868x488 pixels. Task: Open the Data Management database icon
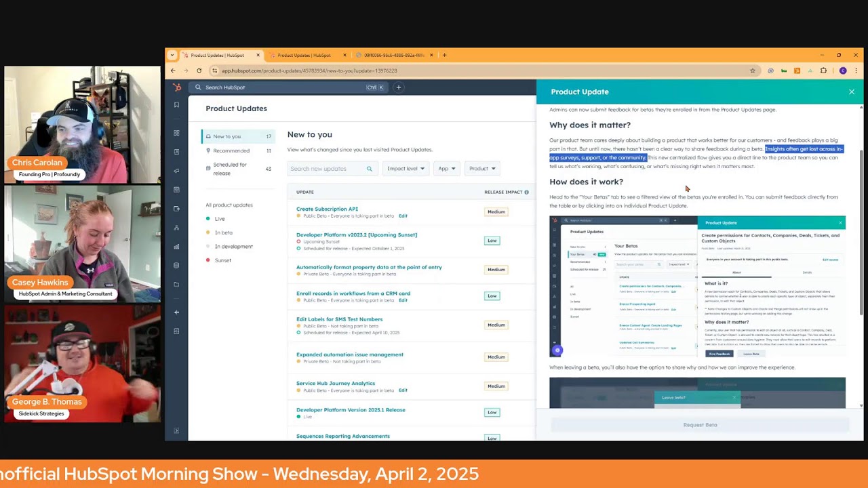pyautogui.click(x=177, y=266)
